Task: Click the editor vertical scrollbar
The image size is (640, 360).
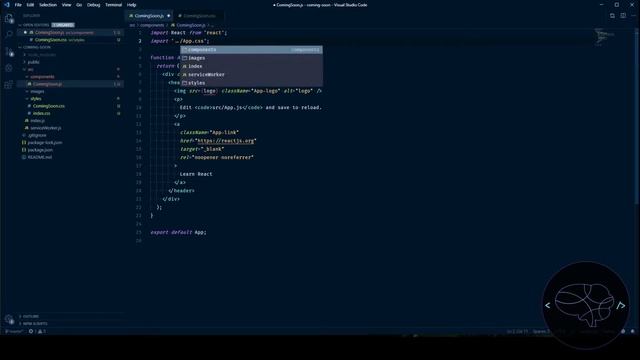Action: click(x=637, y=116)
